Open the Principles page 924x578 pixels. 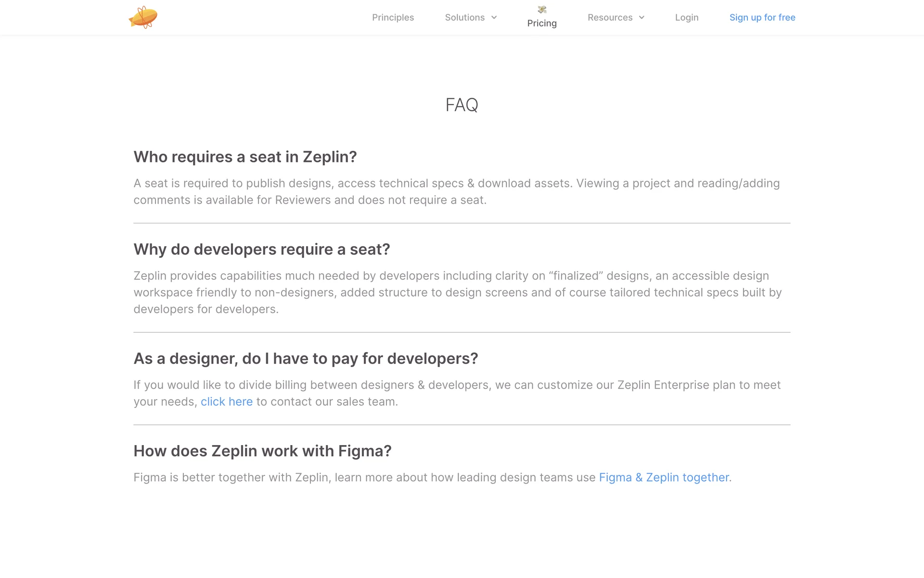(x=393, y=17)
